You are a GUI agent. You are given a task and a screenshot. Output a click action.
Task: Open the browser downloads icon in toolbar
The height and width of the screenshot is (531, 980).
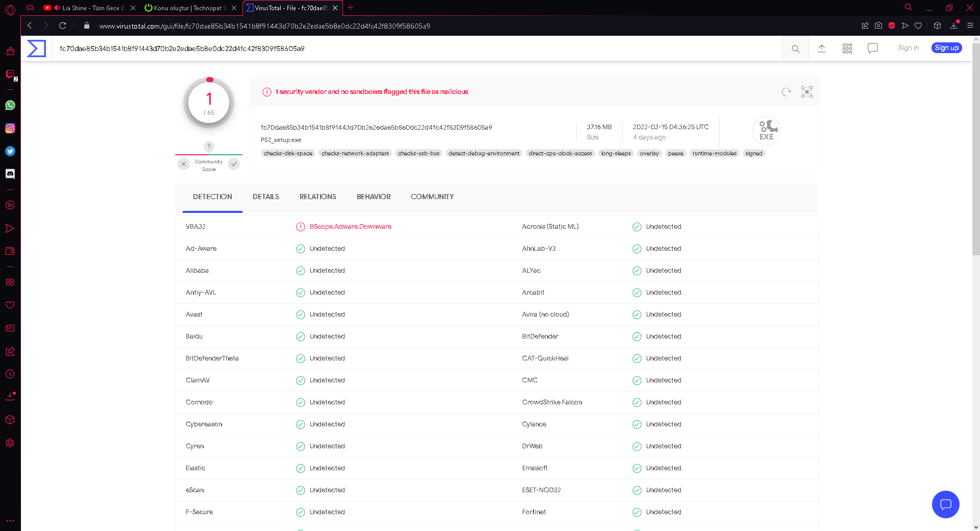[x=954, y=26]
